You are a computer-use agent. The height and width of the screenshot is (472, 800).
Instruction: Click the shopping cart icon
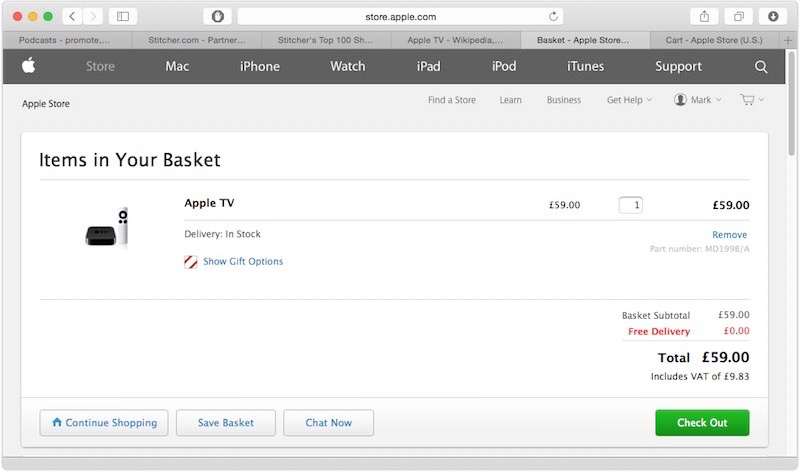click(747, 100)
